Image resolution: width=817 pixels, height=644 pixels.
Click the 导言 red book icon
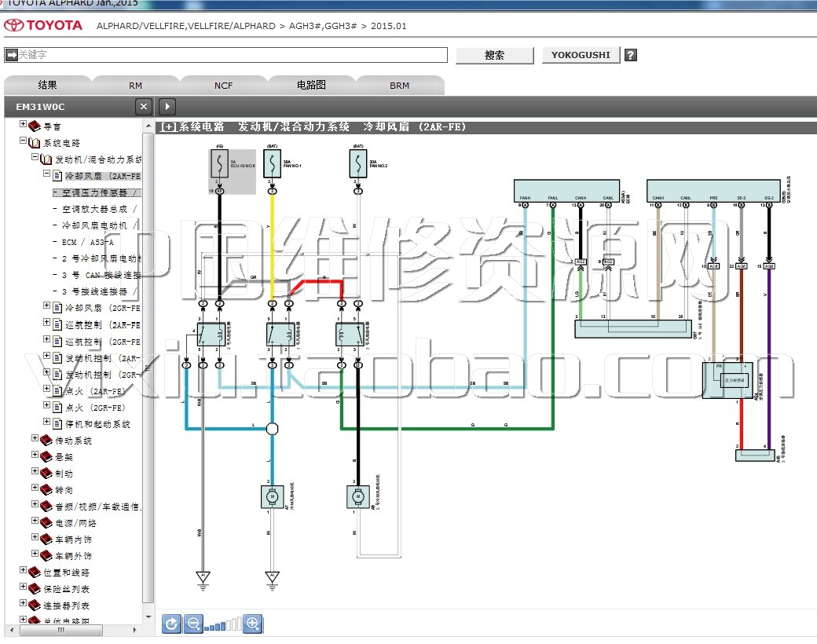tap(35, 126)
